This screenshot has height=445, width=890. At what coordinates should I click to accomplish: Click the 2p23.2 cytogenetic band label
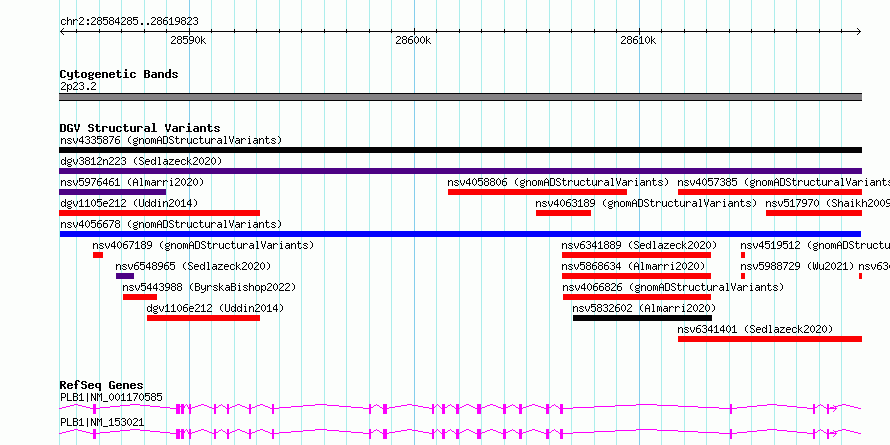pyautogui.click(x=78, y=86)
